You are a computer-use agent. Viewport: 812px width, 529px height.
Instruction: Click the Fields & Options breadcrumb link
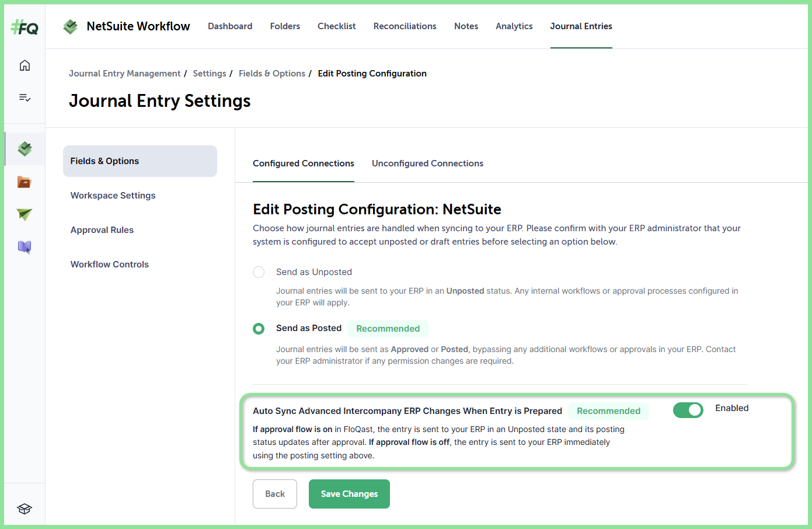[272, 74]
